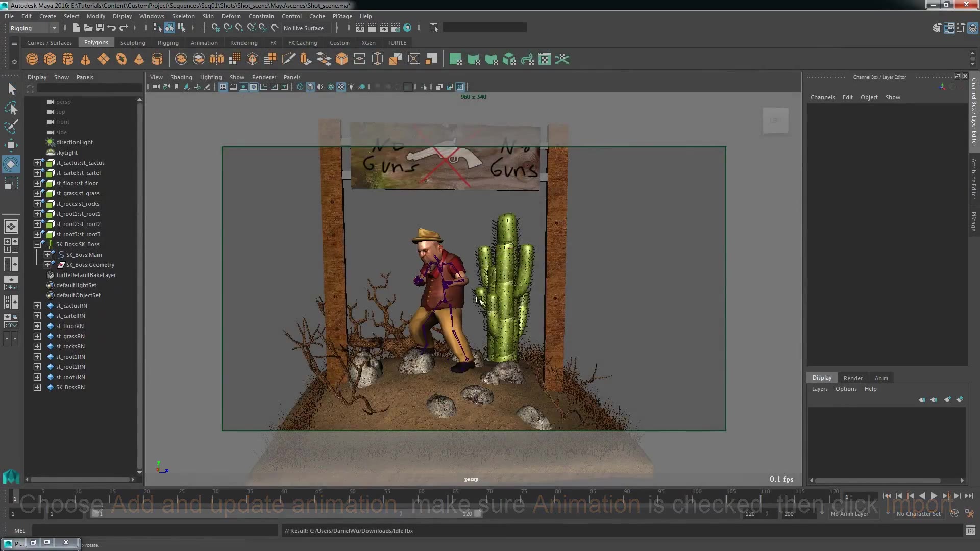Expand the st_cactus:st_cactus outliner node
The width and height of the screenshot is (980, 551).
pos(37,163)
